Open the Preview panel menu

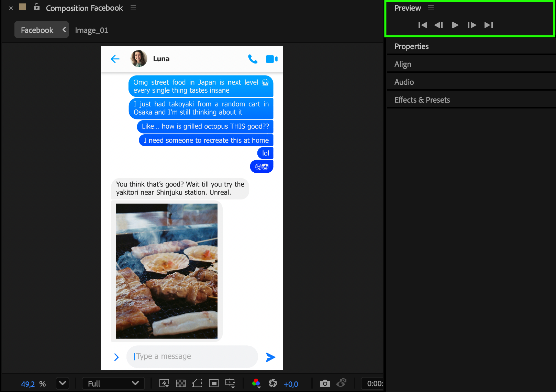click(431, 8)
